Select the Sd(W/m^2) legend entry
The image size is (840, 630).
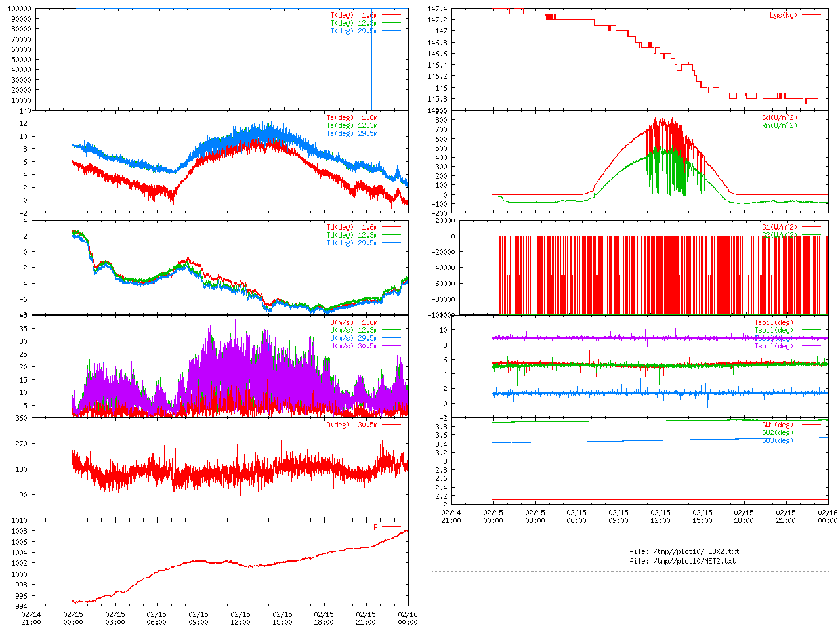tap(780, 118)
